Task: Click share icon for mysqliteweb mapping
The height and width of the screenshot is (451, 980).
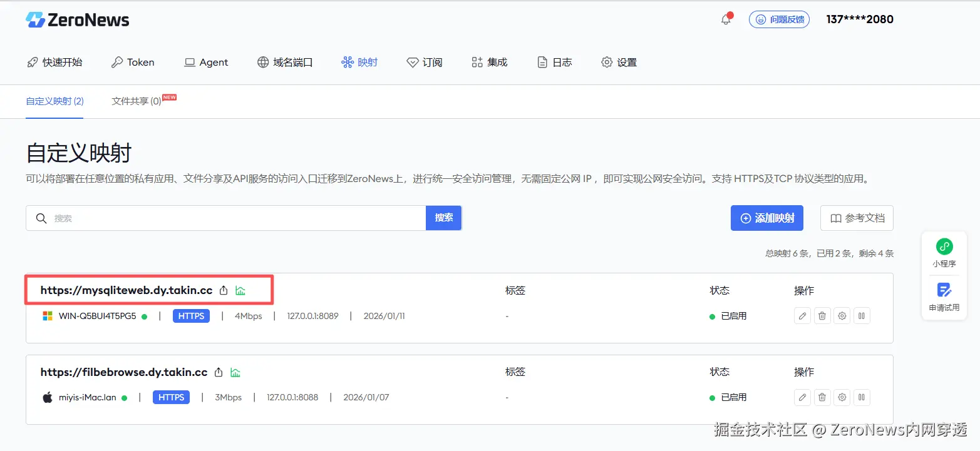Action: coord(224,290)
